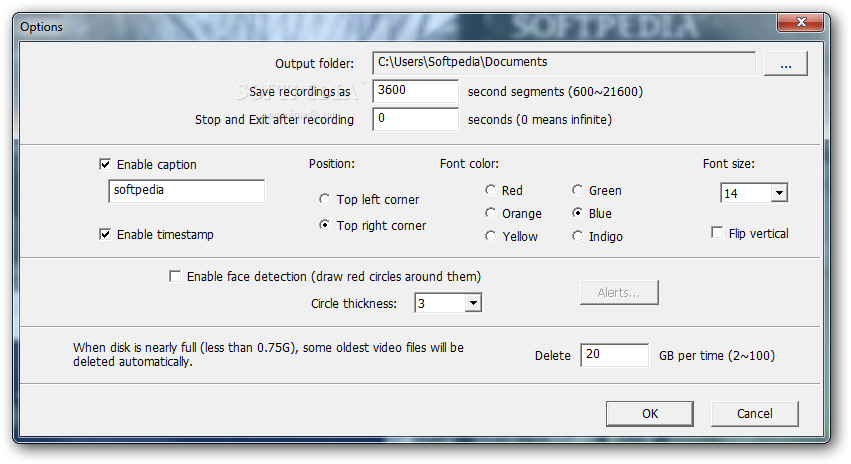This screenshot has height=464, width=851.
Task: Click the "Circle thickness:" label
Action: click(354, 303)
